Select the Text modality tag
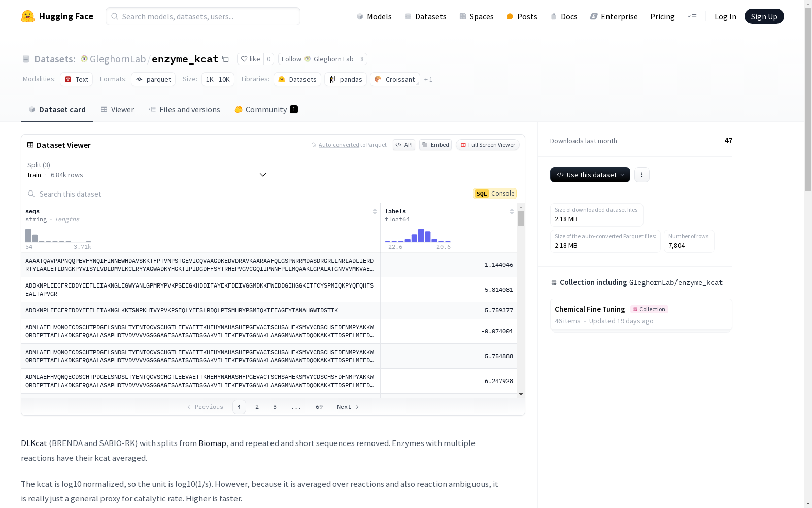This screenshot has width=812, height=508. coord(77,79)
